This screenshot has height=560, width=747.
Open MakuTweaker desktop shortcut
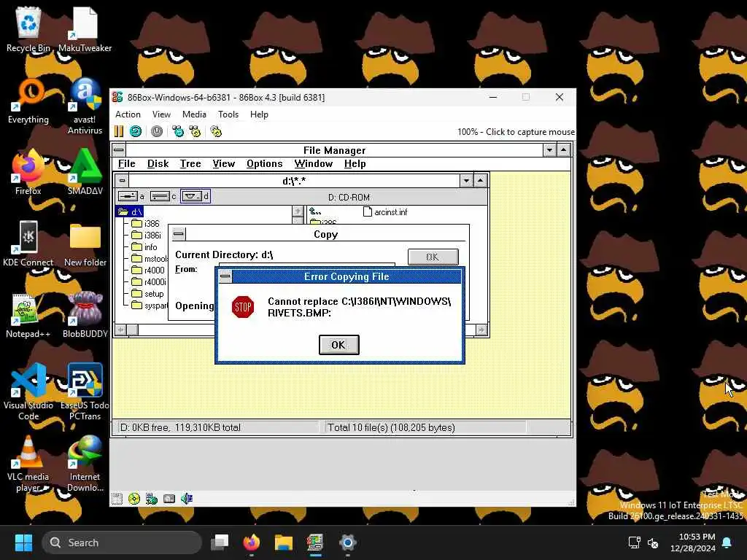[85, 29]
